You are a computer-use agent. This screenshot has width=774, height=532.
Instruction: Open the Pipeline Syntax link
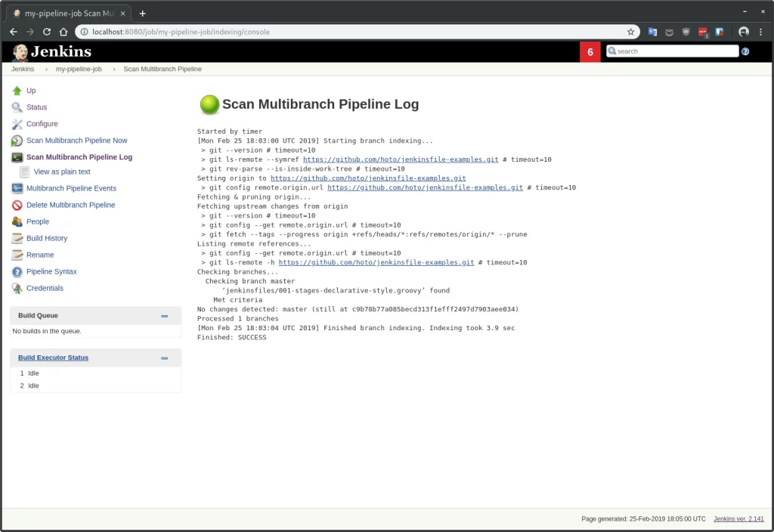pyautogui.click(x=51, y=272)
